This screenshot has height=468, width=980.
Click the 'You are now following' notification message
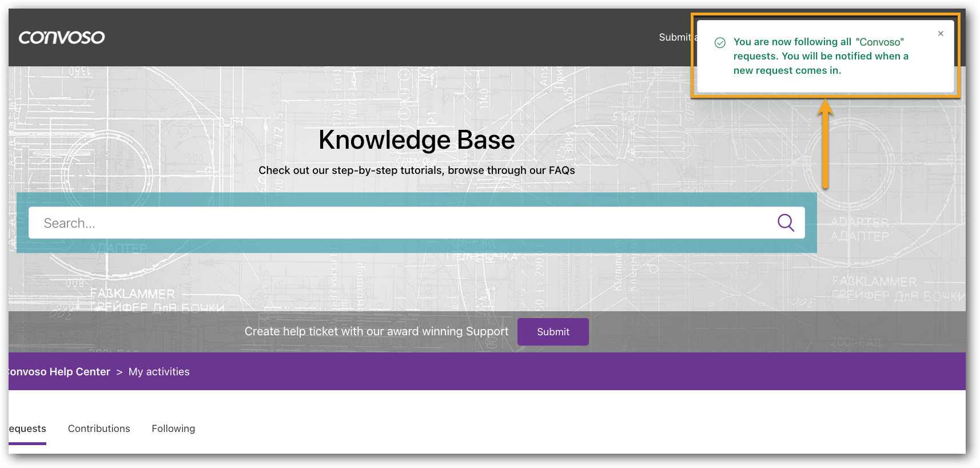pos(821,56)
